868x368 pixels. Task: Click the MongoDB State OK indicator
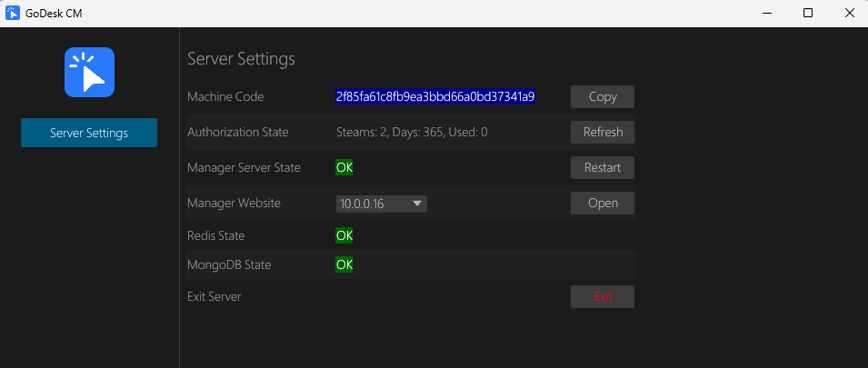click(x=344, y=265)
